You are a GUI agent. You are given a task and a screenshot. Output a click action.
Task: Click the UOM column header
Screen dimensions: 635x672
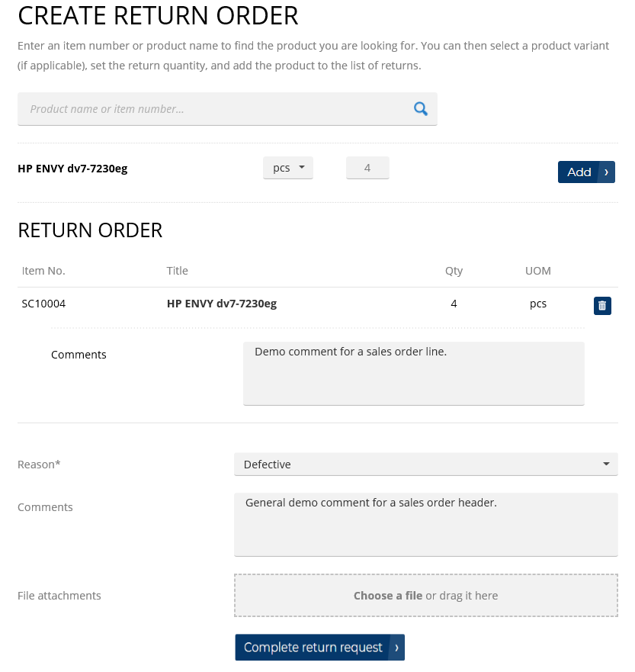tap(538, 271)
